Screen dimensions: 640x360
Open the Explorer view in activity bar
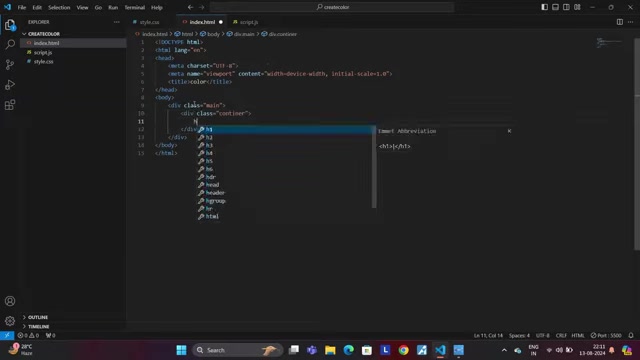point(10,25)
